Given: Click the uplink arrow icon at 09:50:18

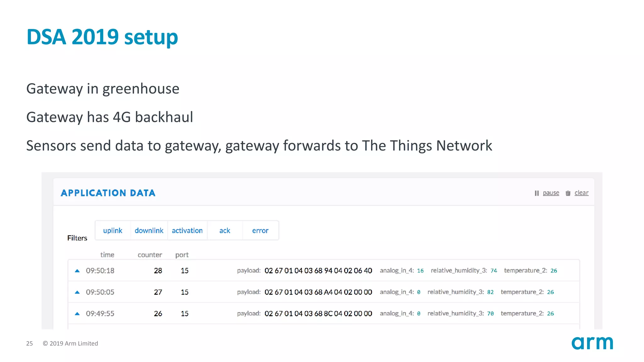Looking at the screenshot, I should (77, 271).
